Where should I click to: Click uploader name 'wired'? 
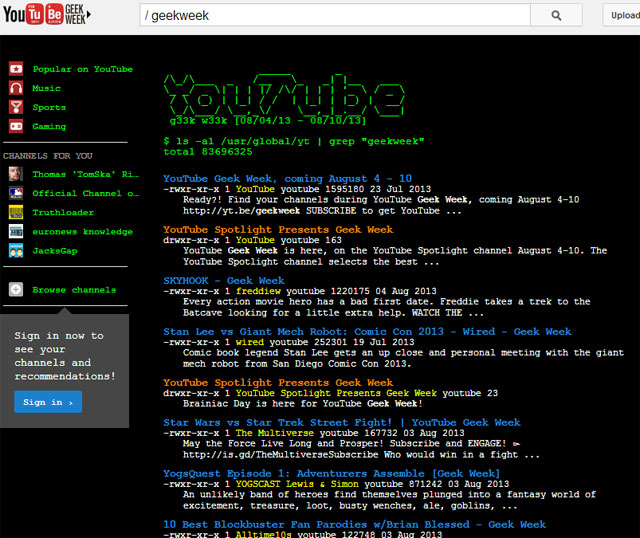(250, 342)
